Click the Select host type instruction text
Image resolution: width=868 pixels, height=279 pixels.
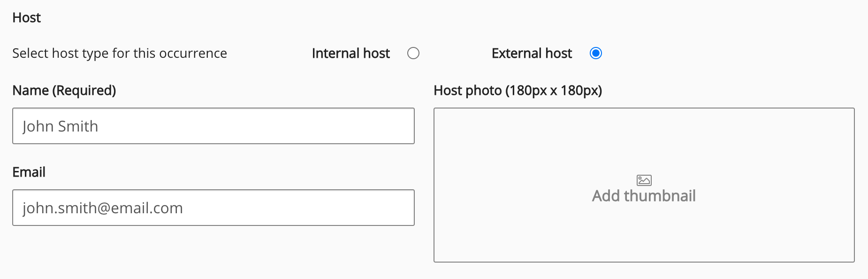point(119,54)
